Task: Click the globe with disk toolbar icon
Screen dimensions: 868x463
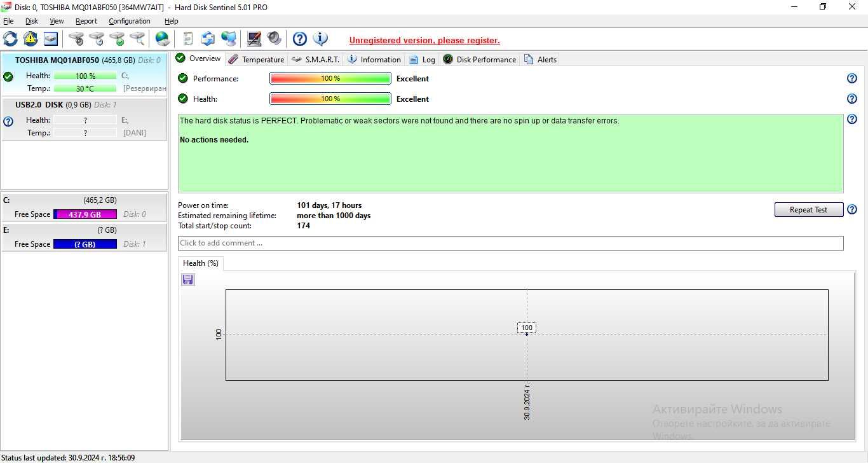Action: click(x=163, y=39)
